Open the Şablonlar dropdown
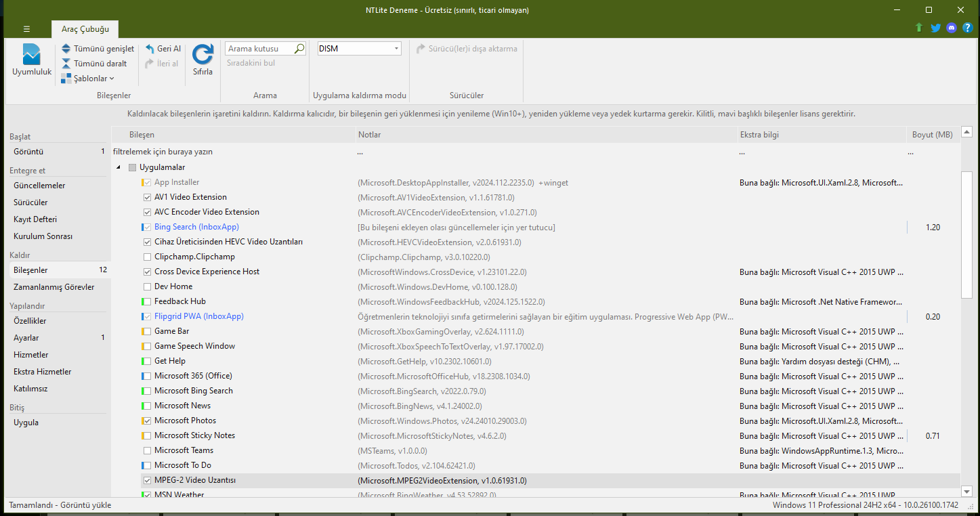The width and height of the screenshot is (980, 516). [x=87, y=79]
